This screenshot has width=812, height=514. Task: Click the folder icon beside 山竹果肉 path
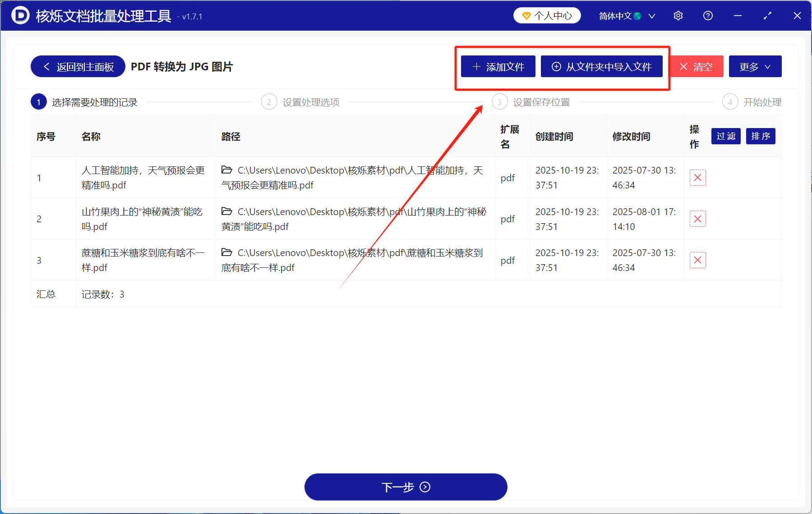tap(227, 211)
